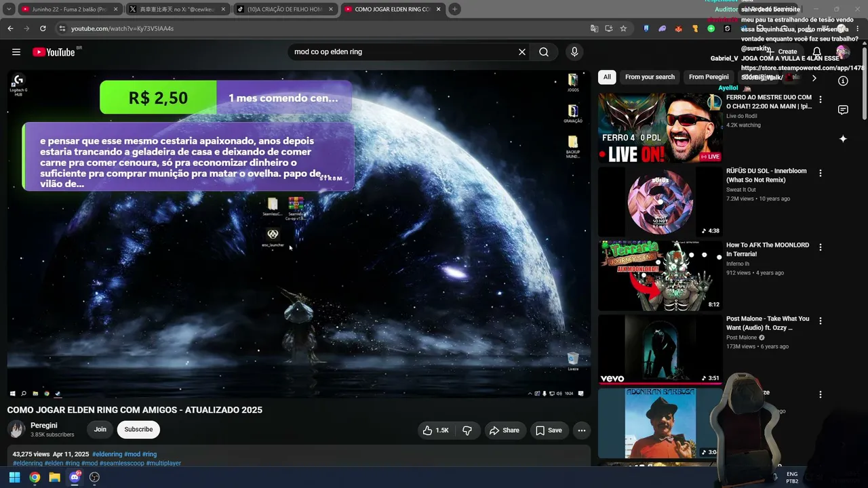The height and width of the screenshot is (488, 868).
Task: Join the Peregini channel membership
Action: point(100,430)
